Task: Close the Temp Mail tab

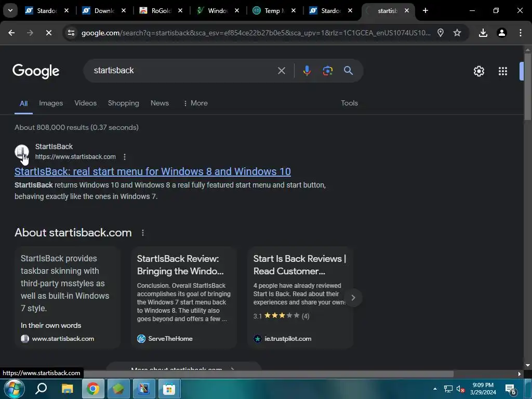Action: point(294,10)
